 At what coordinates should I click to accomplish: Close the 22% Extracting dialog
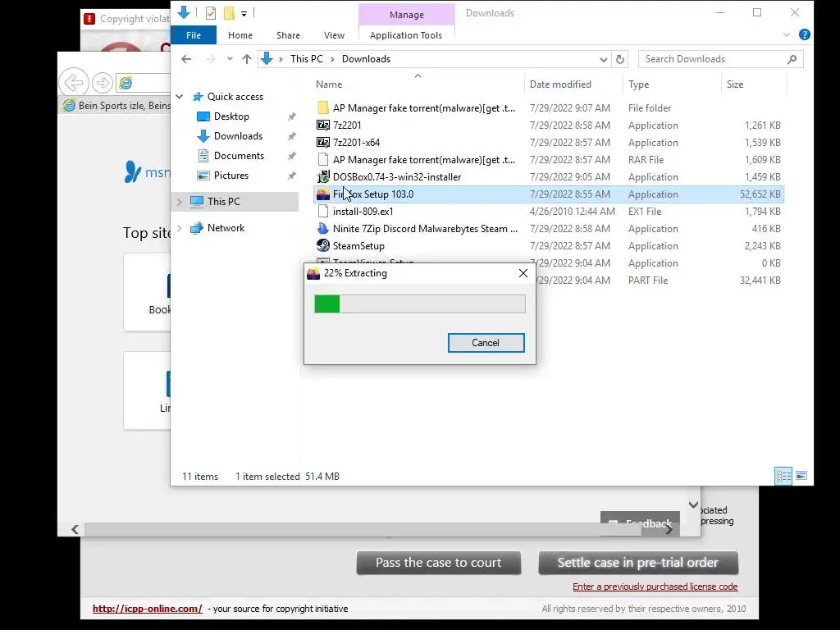(x=523, y=273)
